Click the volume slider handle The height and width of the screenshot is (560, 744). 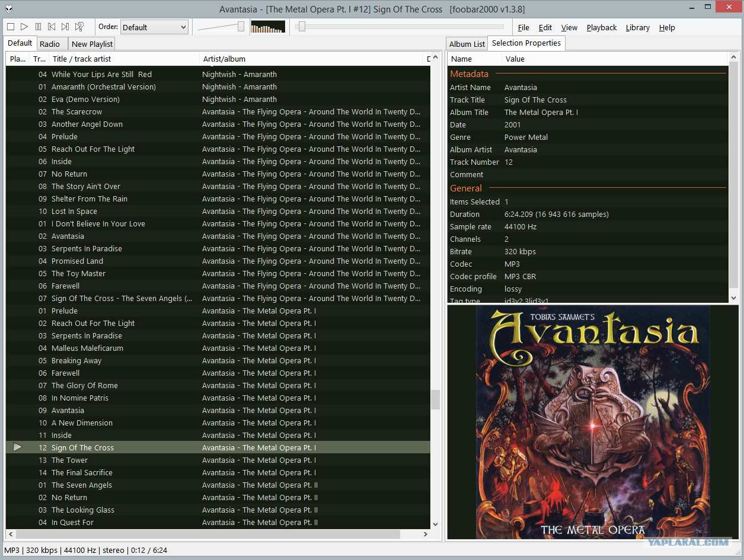241,27
